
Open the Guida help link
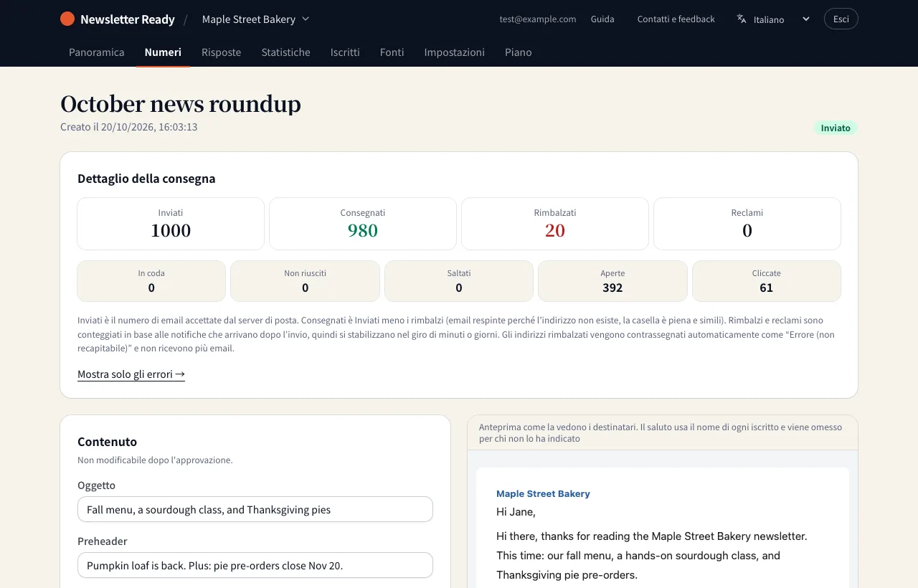(x=602, y=19)
